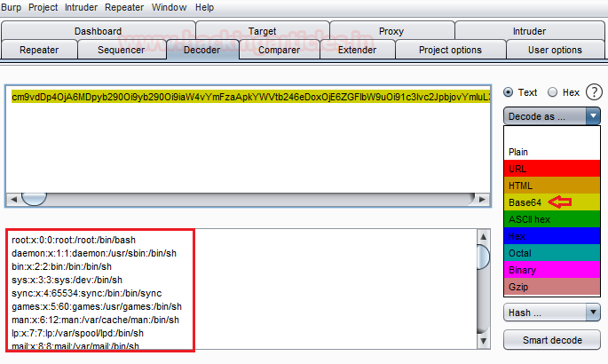
Task: Switch to the Comparer tab
Action: [x=280, y=50]
